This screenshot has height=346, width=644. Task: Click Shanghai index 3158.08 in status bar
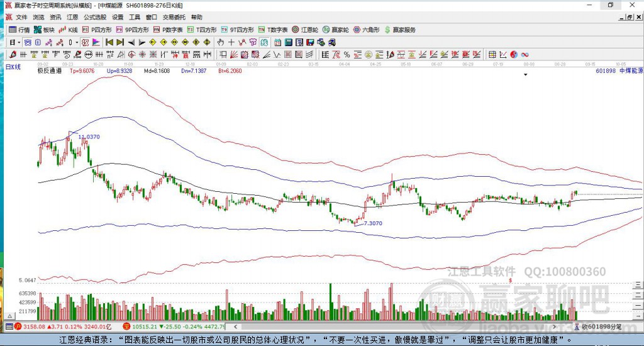point(33,326)
